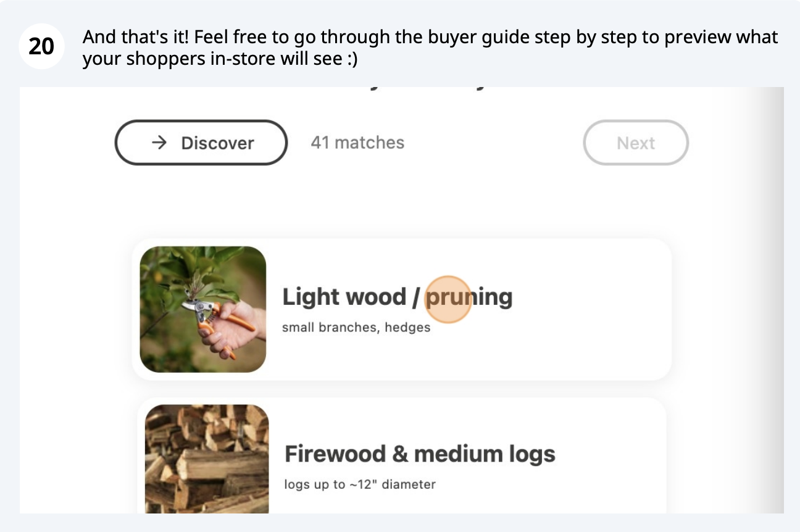Click the small branches, hedges subtitle
The image size is (800, 532).
click(356, 327)
